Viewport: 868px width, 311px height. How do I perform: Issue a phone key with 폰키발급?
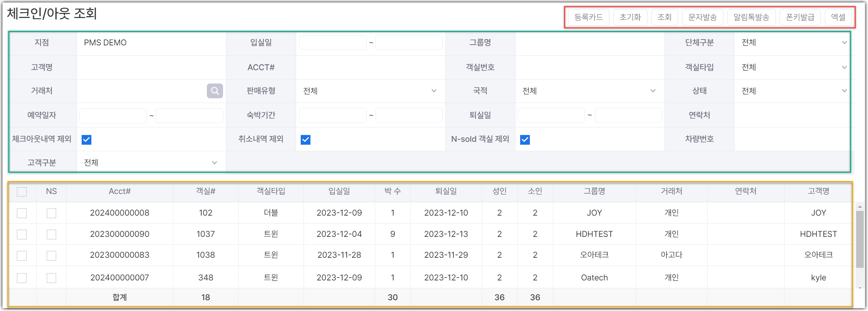point(800,17)
